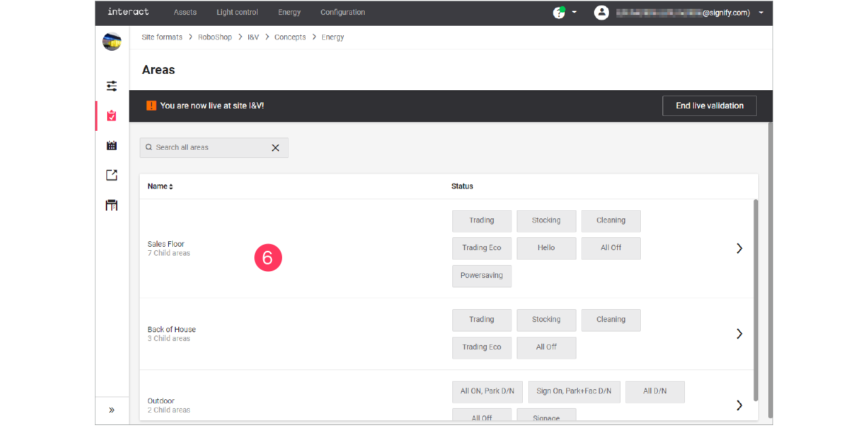This screenshot has height=442, width=868.
Task: Expand the Sales Floor area details chevron
Action: [739, 248]
